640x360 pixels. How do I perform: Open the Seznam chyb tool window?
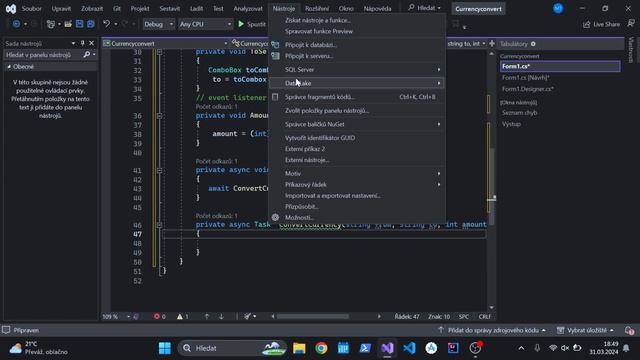(x=520, y=113)
